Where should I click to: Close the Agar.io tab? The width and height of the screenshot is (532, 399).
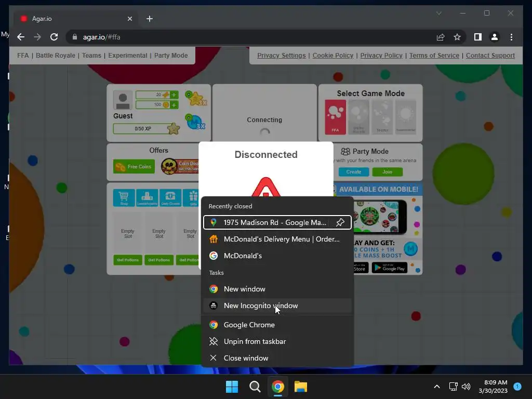(129, 19)
